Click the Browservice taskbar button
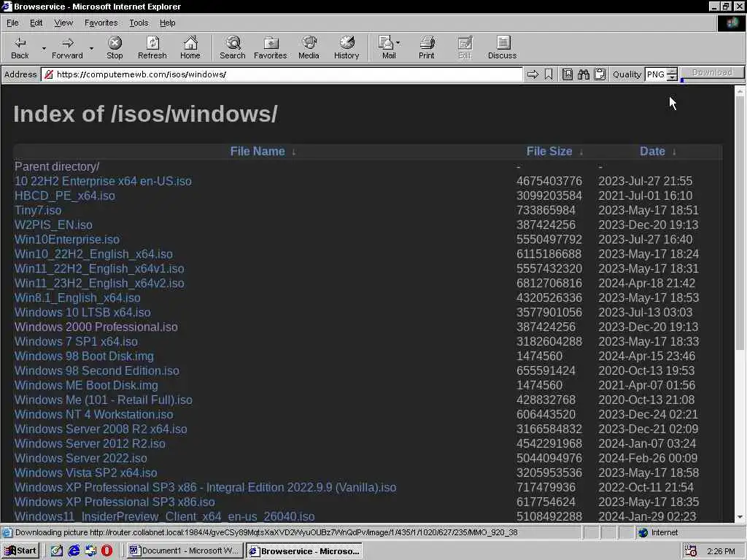The width and height of the screenshot is (747, 560). pyautogui.click(x=304, y=551)
